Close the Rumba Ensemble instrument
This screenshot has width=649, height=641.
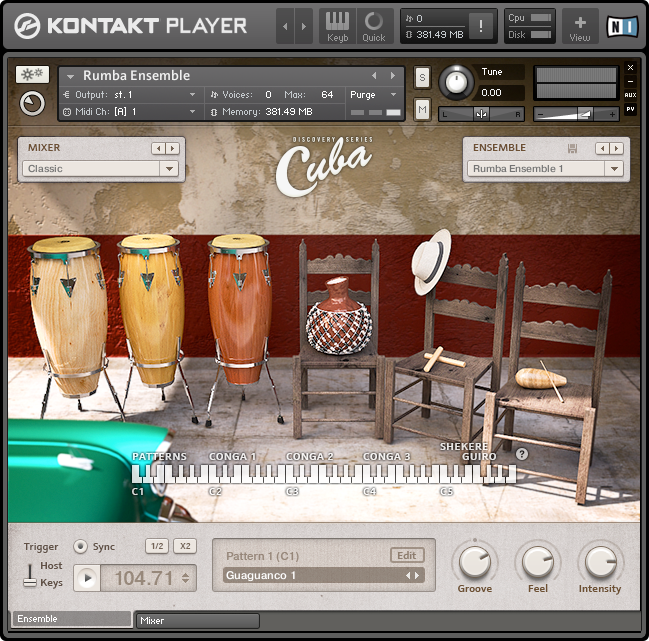tap(630, 67)
